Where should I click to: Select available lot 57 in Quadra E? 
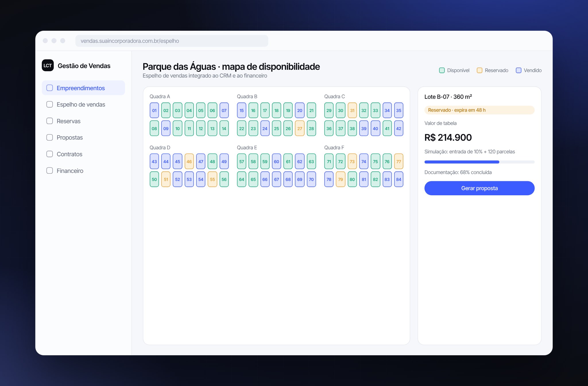click(241, 161)
